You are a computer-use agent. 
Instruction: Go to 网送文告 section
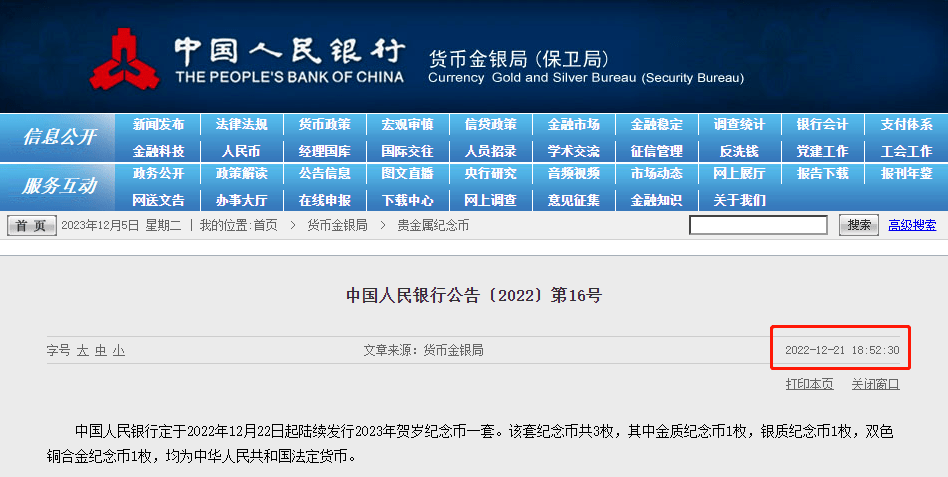(x=158, y=200)
